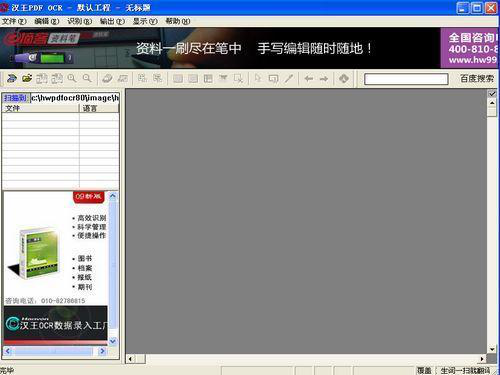Click the zoom in magnifier icon
The width and height of the screenshot is (500, 375).
coord(72,79)
